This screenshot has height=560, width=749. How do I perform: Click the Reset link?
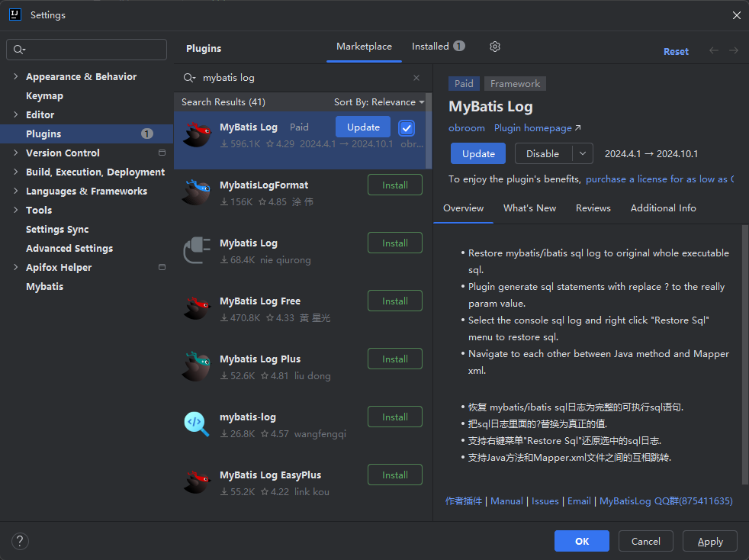(x=676, y=52)
